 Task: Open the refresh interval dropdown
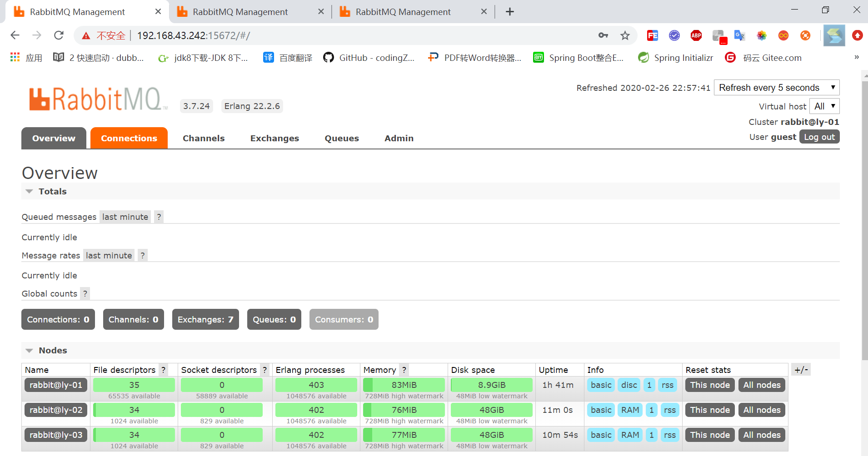tap(777, 88)
